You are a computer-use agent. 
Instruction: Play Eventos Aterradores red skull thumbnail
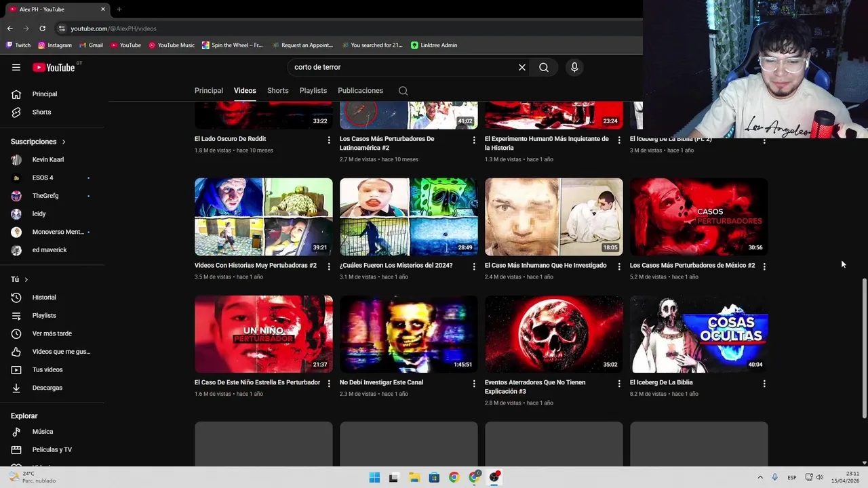pos(554,334)
